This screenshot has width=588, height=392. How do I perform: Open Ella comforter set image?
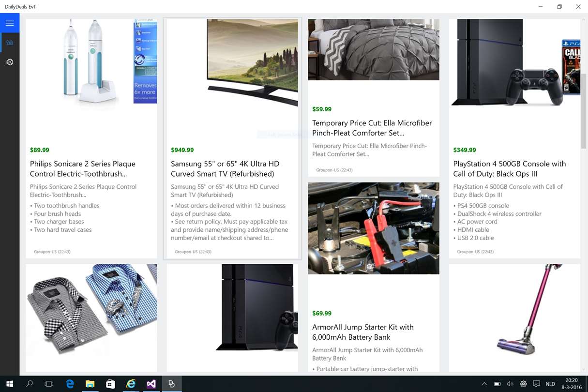[374, 49]
